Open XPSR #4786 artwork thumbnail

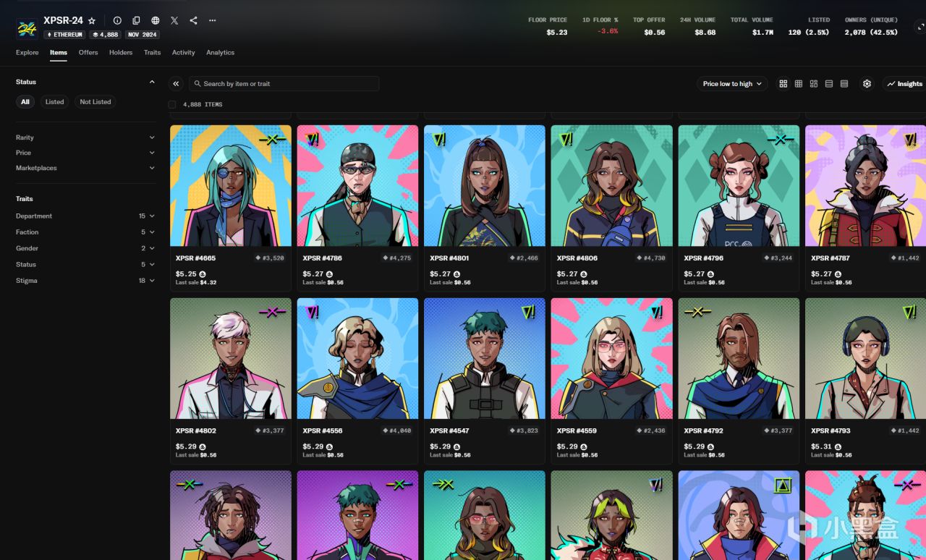pos(357,186)
